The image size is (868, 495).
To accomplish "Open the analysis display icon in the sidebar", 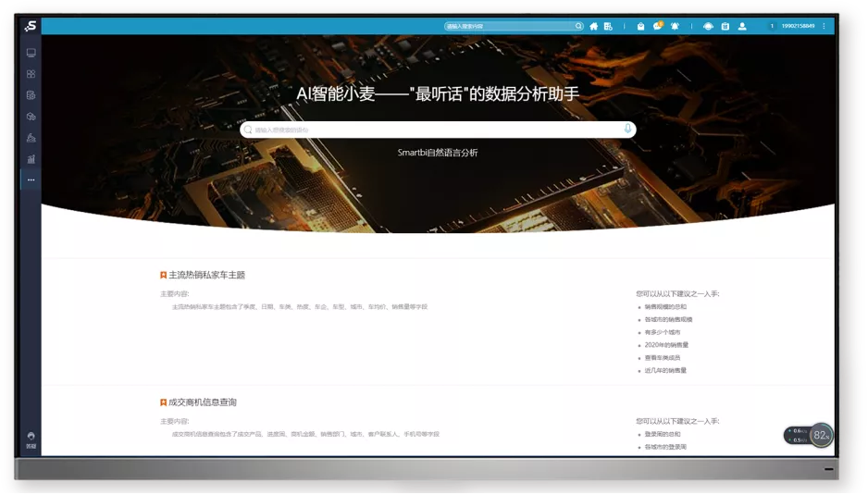I will click(x=31, y=137).
